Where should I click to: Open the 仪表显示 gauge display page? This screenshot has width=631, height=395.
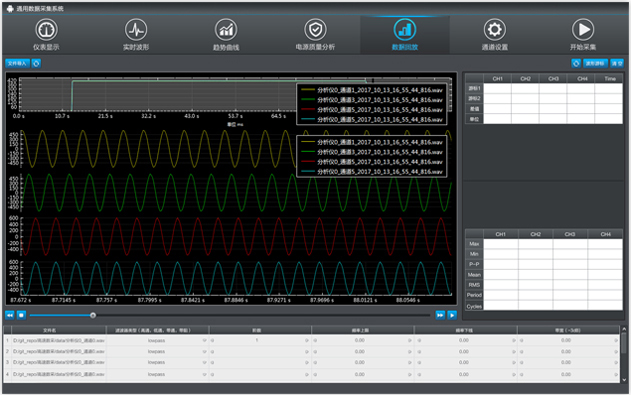pyautogui.click(x=46, y=35)
